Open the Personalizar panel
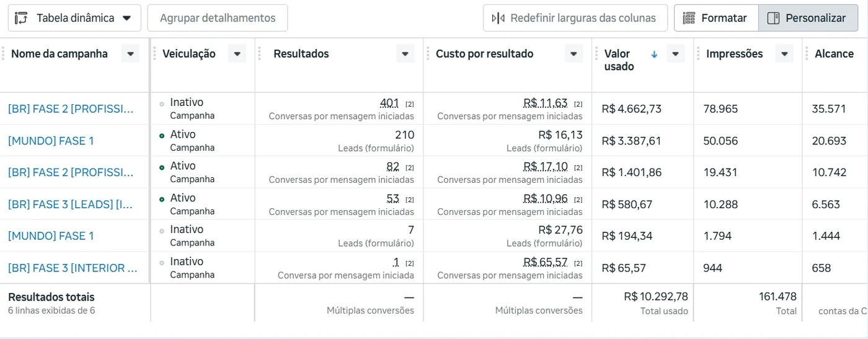868x339 pixels. click(x=808, y=18)
